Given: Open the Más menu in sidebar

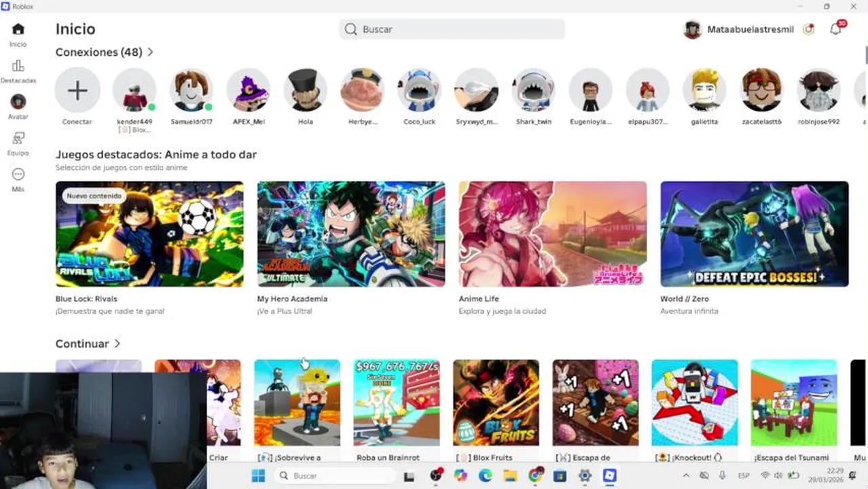Looking at the screenshot, I should pos(18,175).
